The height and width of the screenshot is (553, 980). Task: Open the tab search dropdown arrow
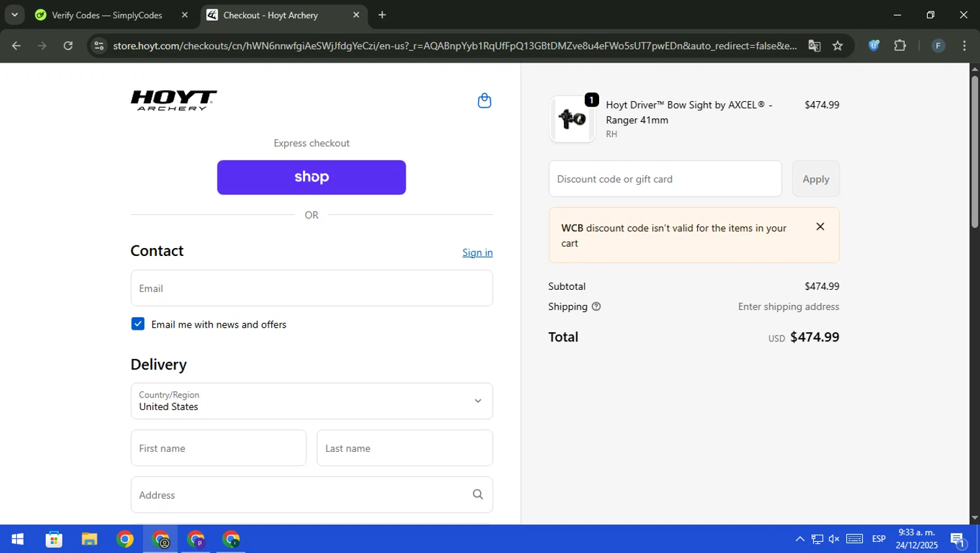click(x=14, y=15)
